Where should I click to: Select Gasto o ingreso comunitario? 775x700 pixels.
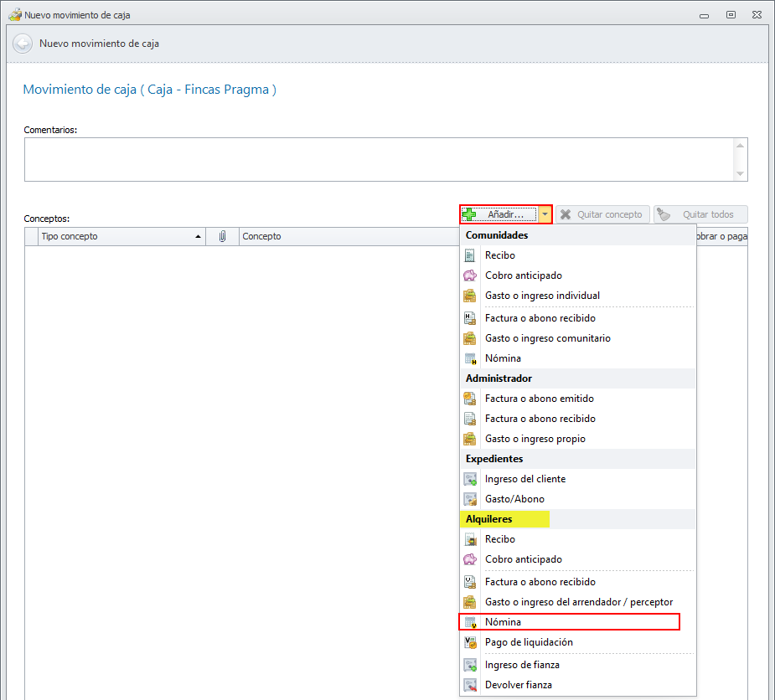click(x=578, y=338)
